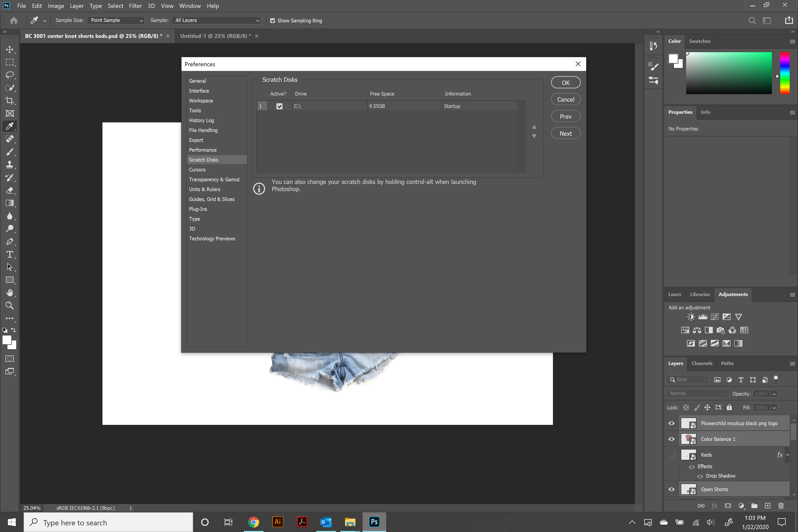798x532 pixels.
Task: Toggle Show Sampling Ring checkbox
Action: point(272,21)
